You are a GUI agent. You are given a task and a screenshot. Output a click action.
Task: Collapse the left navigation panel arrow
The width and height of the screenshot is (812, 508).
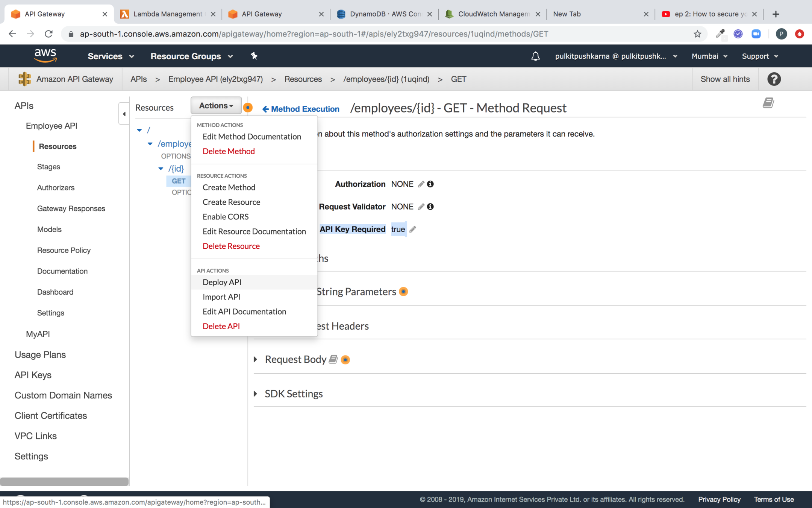click(124, 114)
